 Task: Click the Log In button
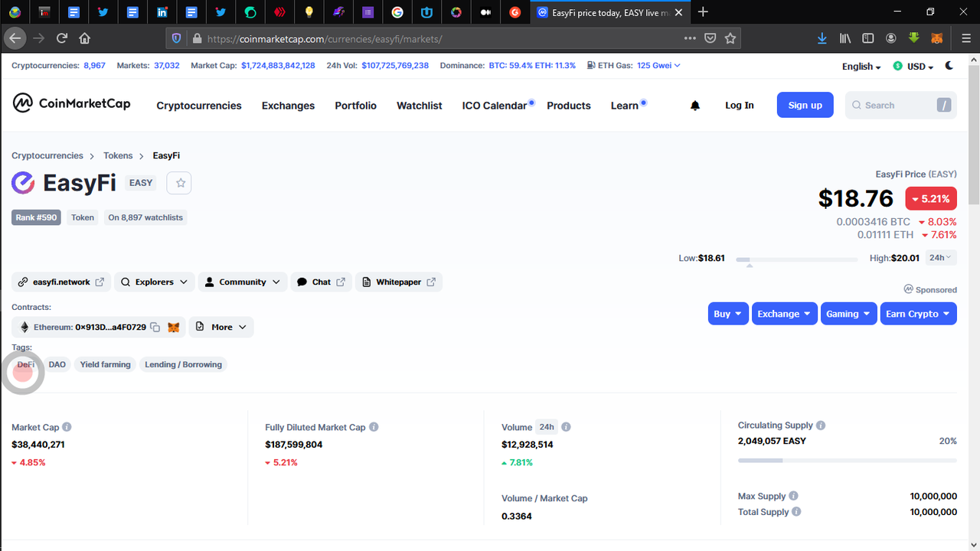(740, 106)
